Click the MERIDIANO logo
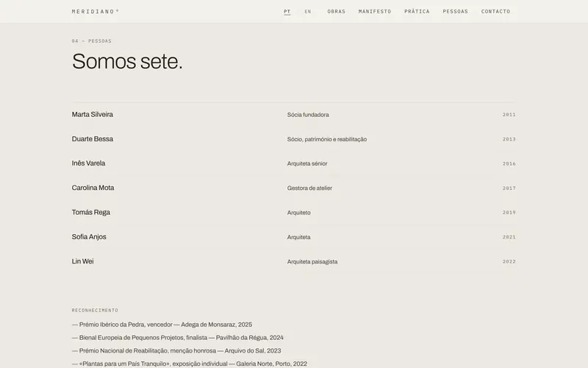Image resolution: width=588 pixels, height=368 pixels. 96,11
